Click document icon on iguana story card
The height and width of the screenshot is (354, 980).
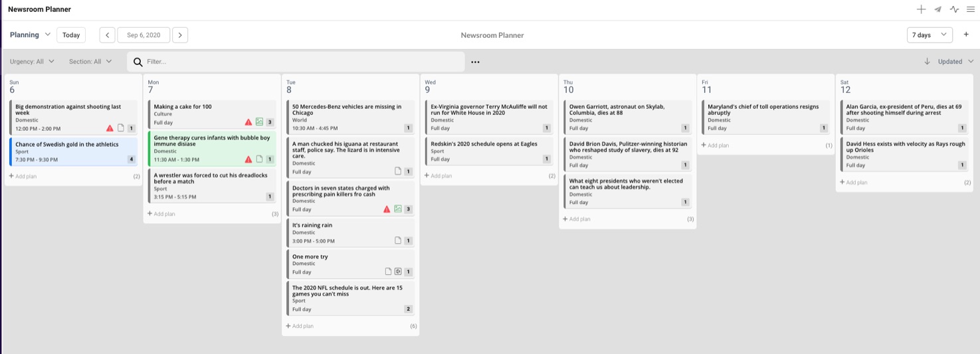pyautogui.click(x=398, y=171)
